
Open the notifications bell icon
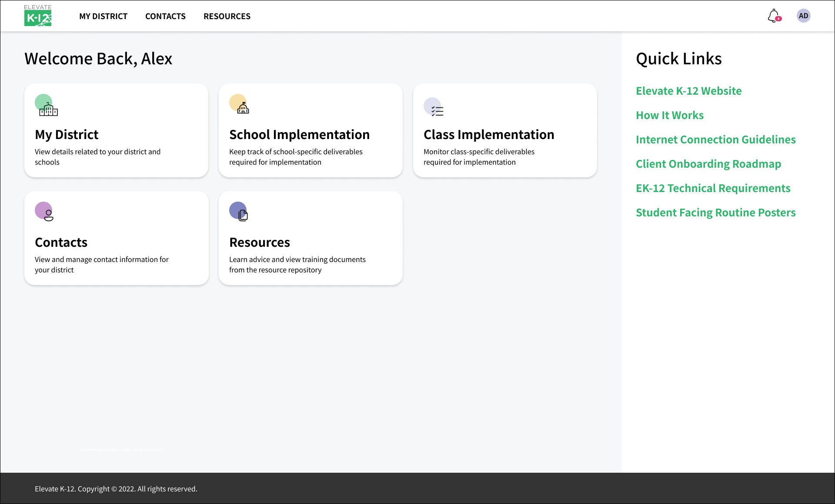(774, 16)
